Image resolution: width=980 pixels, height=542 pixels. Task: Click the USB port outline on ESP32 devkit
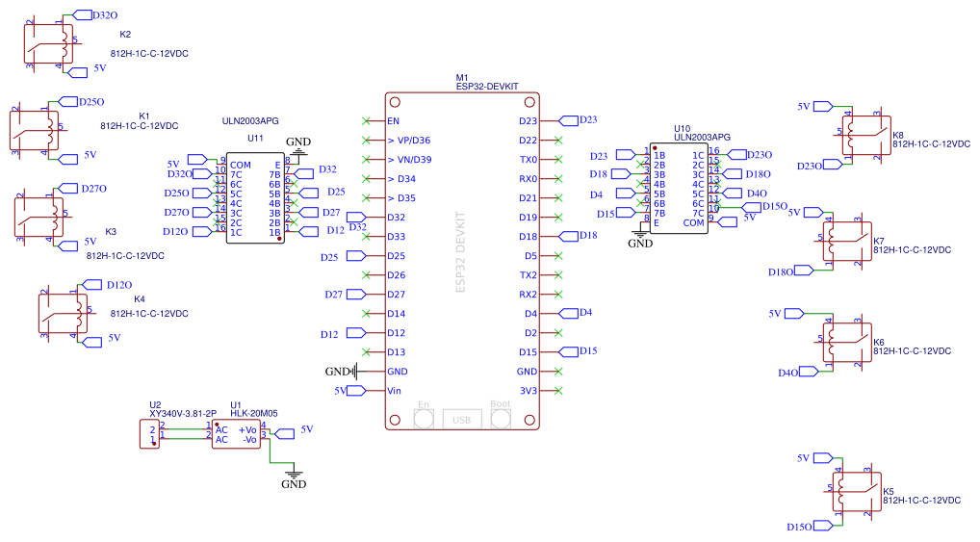pos(462,420)
